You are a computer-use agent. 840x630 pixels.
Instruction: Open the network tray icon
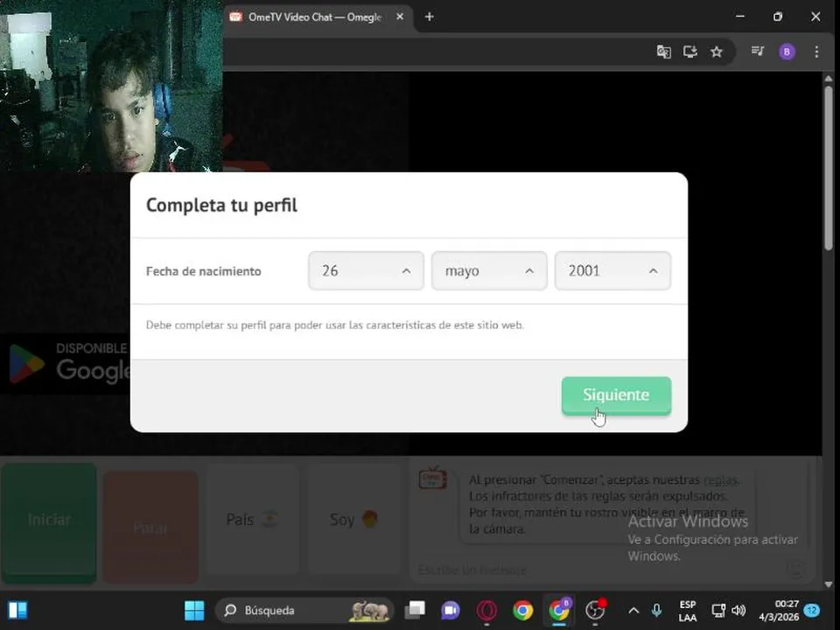pyautogui.click(x=717, y=610)
